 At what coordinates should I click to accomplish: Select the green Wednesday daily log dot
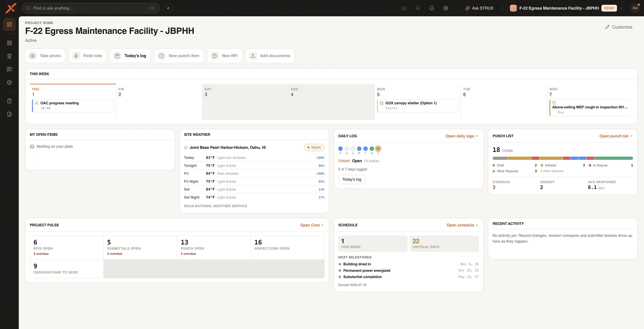(x=372, y=149)
